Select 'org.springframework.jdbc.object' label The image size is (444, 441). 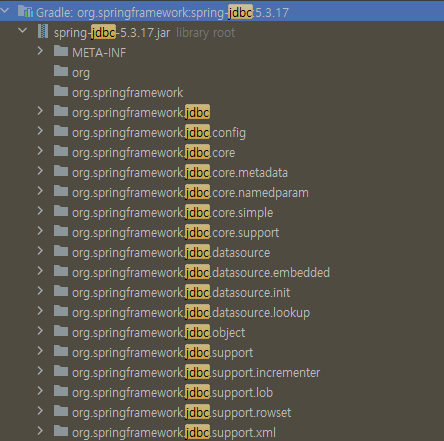(x=159, y=333)
